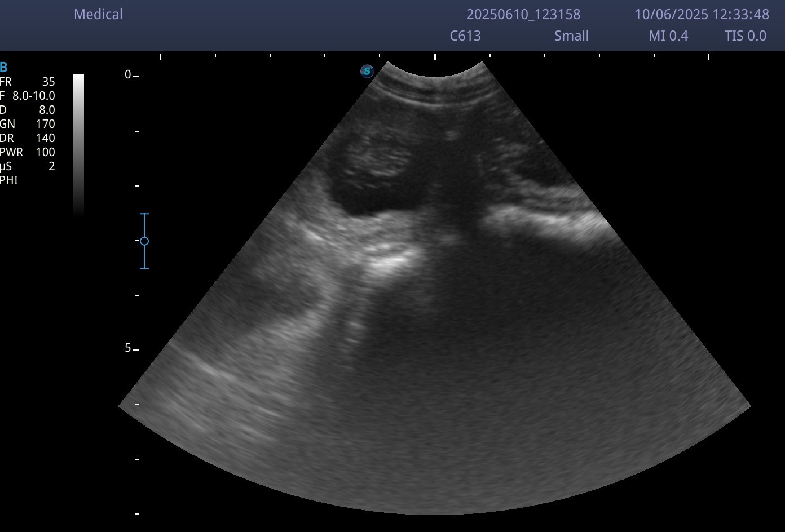Select the frequency 8.0-10.0 parameter
The width and height of the screenshot is (785, 532).
[x=28, y=96]
